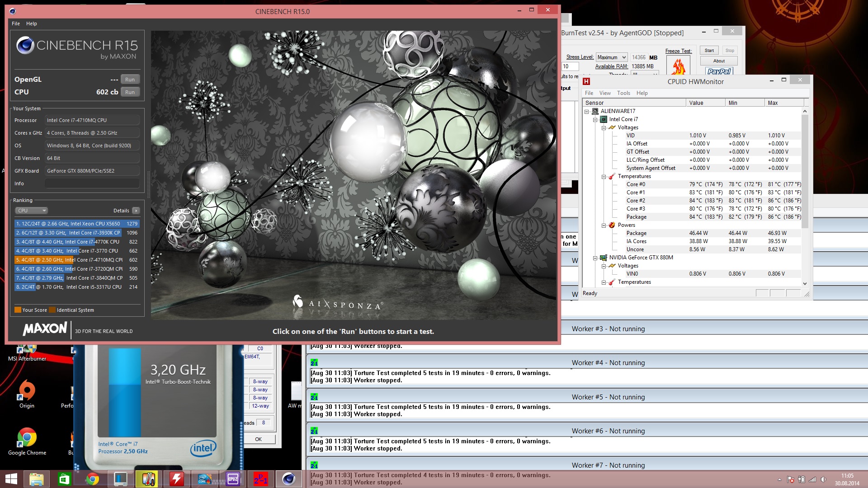Launch Google Chrome from the taskbar

(92, 479)
